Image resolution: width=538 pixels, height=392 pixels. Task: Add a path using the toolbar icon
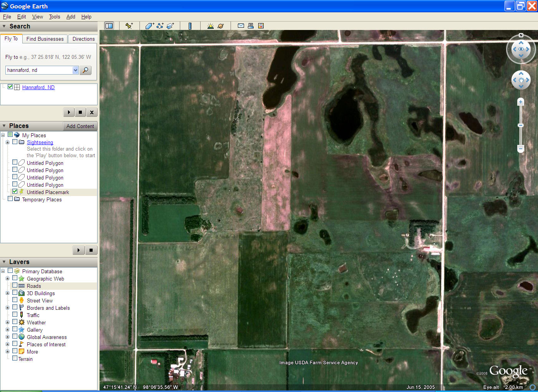(x=160, y=26)
